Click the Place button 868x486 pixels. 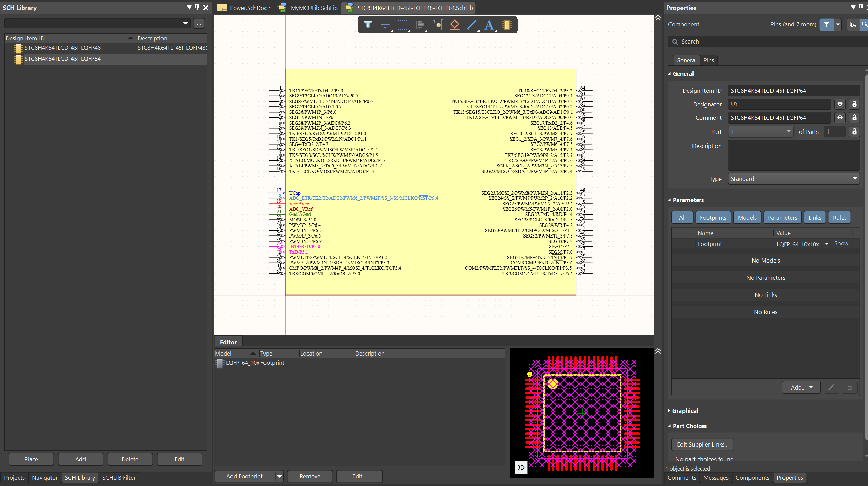[31, 459]
